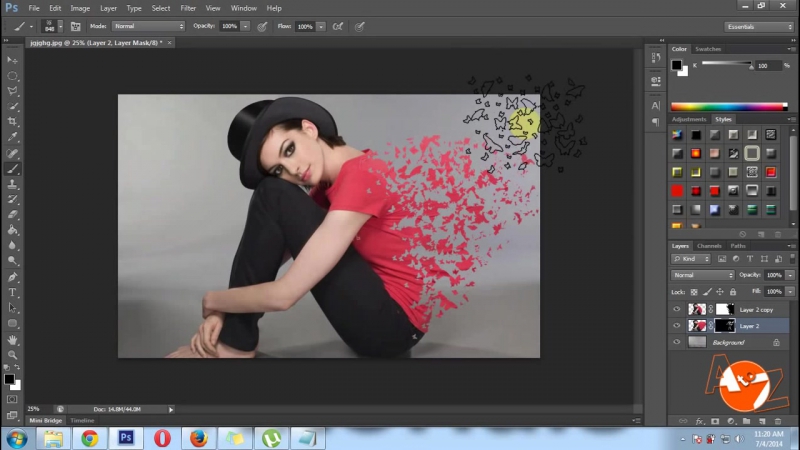
Task: Select the Type tool
Action: click(13, 292)
